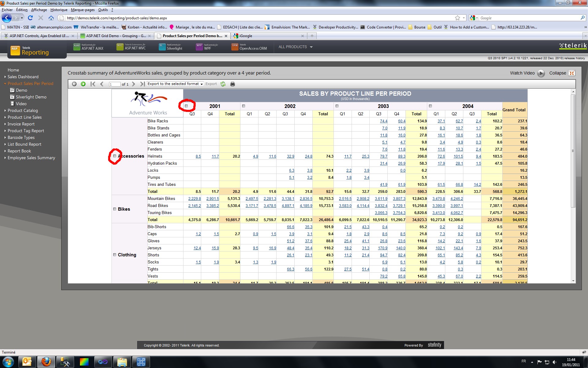
Task: Click the Firefox home icon
Action: (51, 18)
